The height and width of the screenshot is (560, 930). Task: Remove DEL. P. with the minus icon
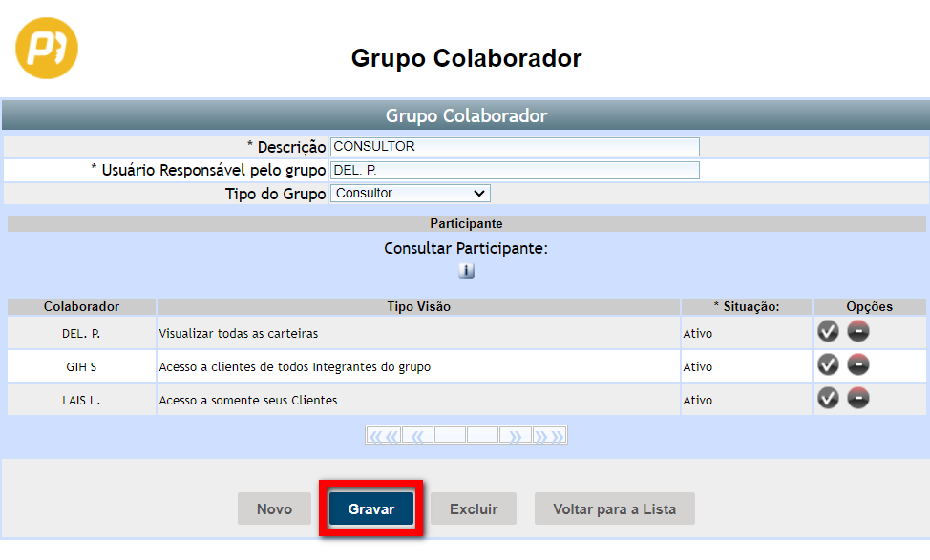pos(858,331)
